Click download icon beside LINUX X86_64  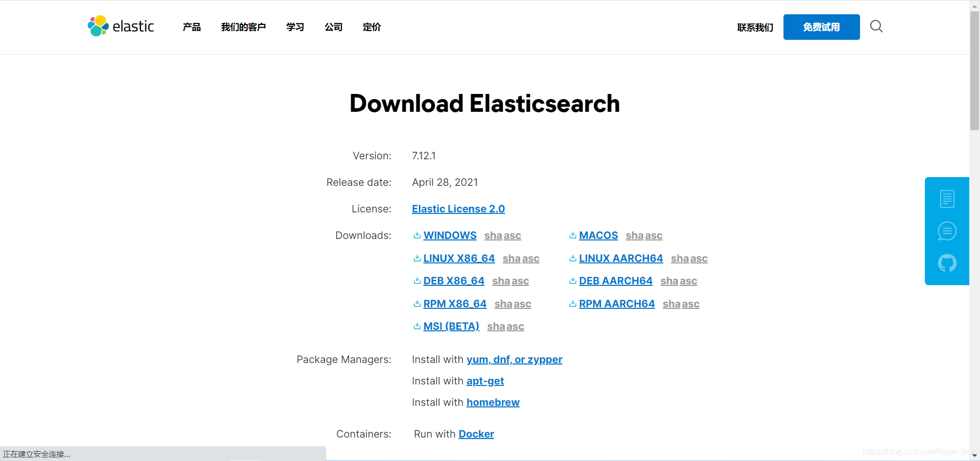point(417,258)
